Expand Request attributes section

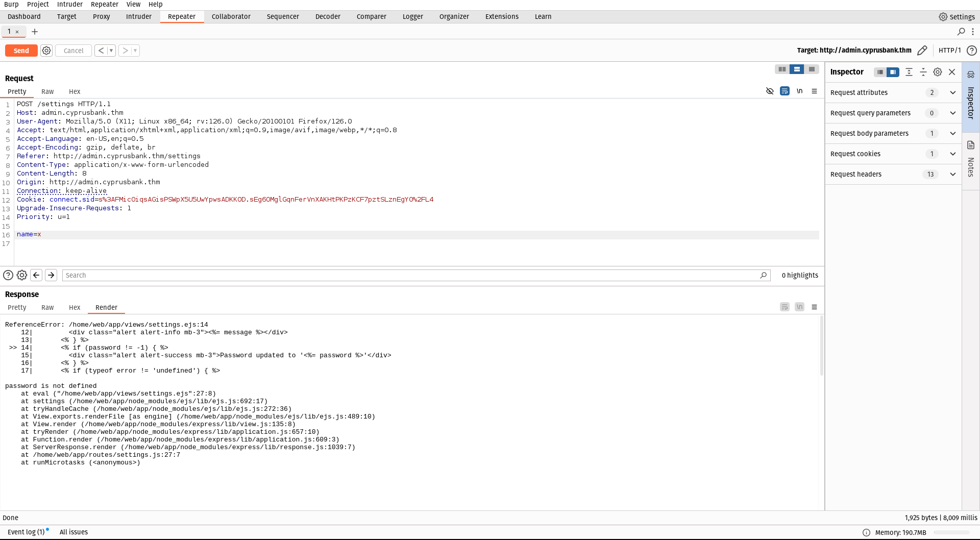(x=952, y=92)
